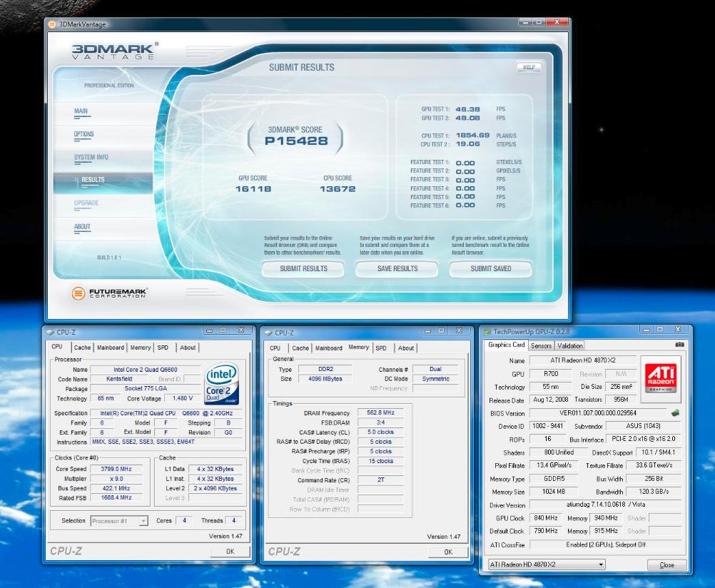
Task: Switch to Cache tab in CPU window
Action: (82, 348)
